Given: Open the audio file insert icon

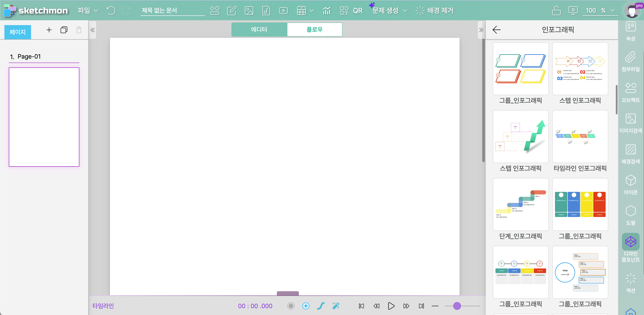Looking at the screenshot, I should (266, 11).
